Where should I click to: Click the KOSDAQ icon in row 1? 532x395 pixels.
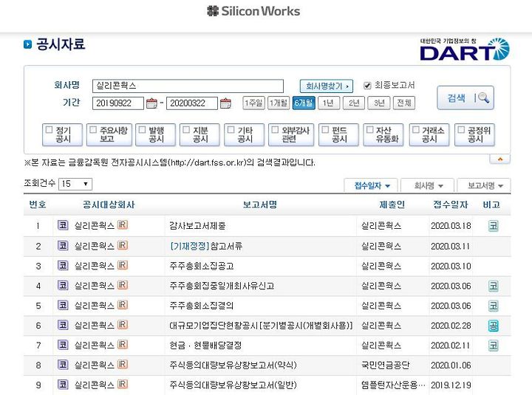pos(63,225)
